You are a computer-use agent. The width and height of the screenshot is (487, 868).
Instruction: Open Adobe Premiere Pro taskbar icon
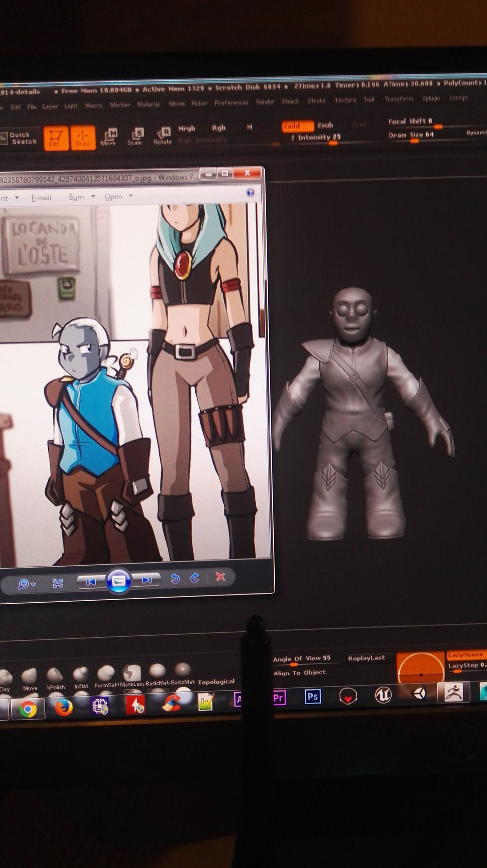tap(278, 698)
